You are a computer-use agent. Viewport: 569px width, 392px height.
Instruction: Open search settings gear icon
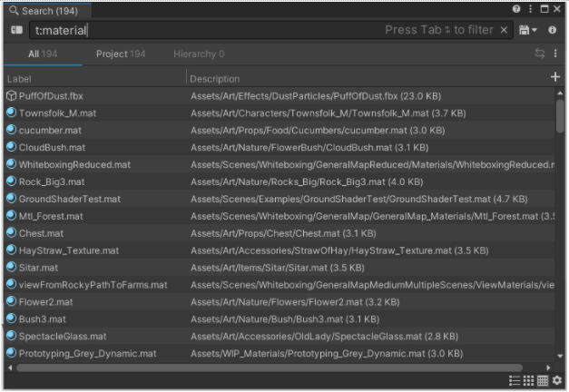(557, 380)
